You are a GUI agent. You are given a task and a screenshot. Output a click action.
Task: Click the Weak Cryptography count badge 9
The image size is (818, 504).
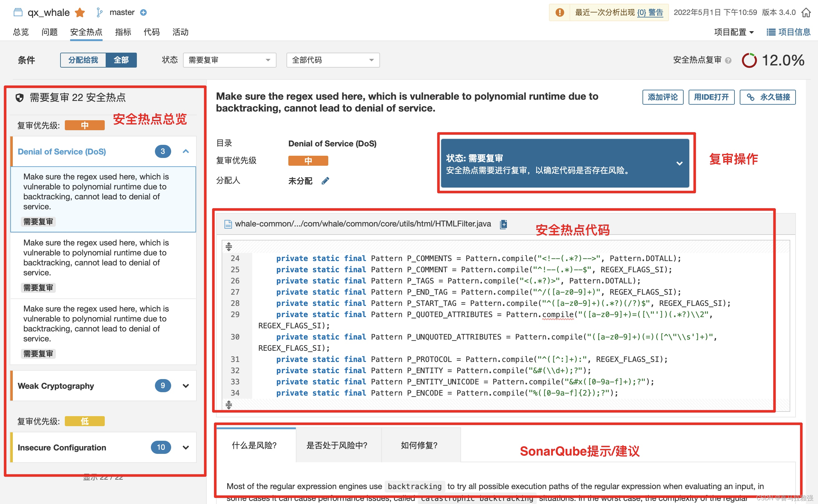(163, 386)
